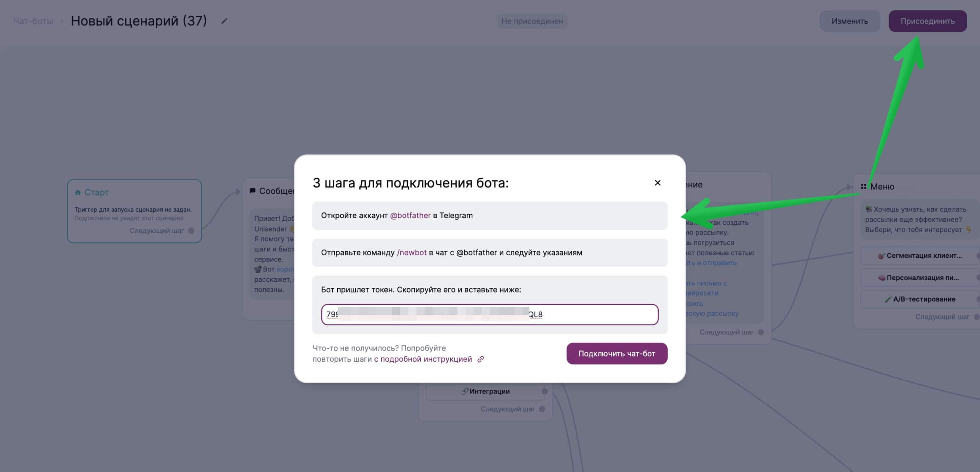Click the connector dot next to Интеграции

coord(544,391)
